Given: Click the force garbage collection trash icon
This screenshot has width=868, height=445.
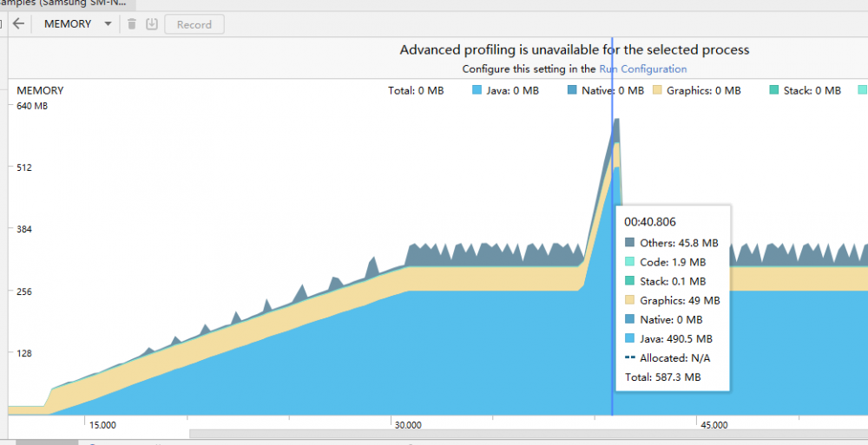Looking at the screenshot, I should (x=132, y=23).
